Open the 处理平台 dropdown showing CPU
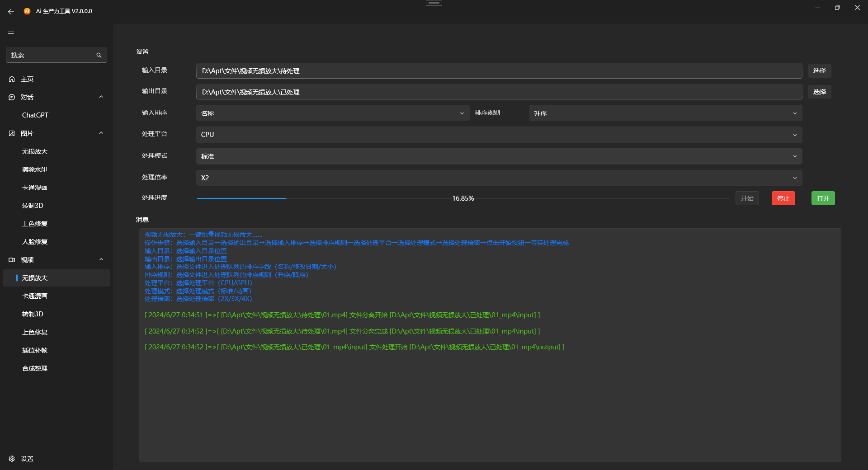 tap(499, 135)
